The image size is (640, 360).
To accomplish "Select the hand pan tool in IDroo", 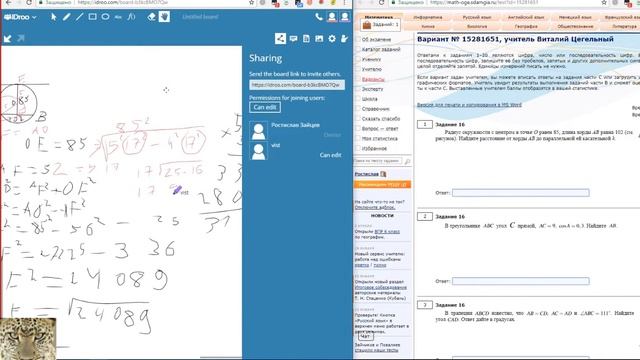I will coord(164,17).
